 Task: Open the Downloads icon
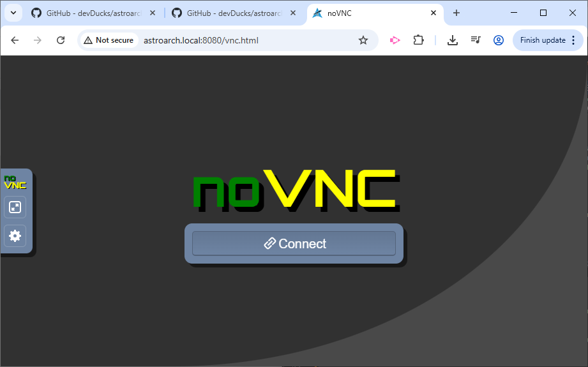pos(453,40)
